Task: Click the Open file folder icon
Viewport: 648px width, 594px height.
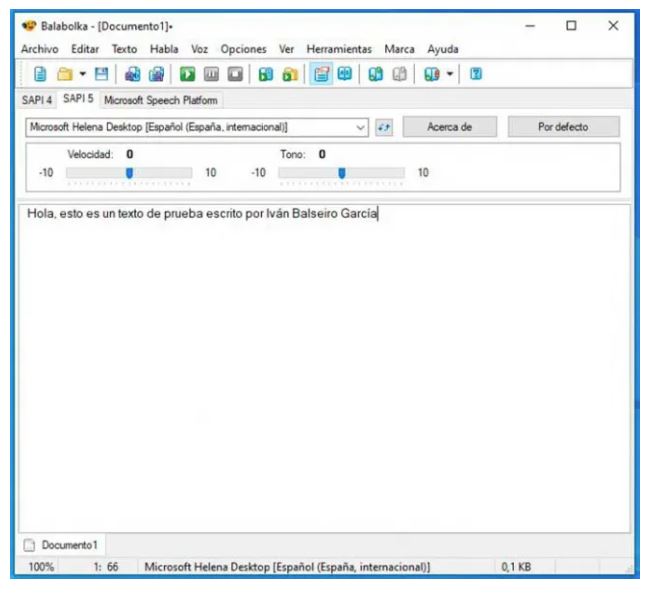Action: point(64,74)
